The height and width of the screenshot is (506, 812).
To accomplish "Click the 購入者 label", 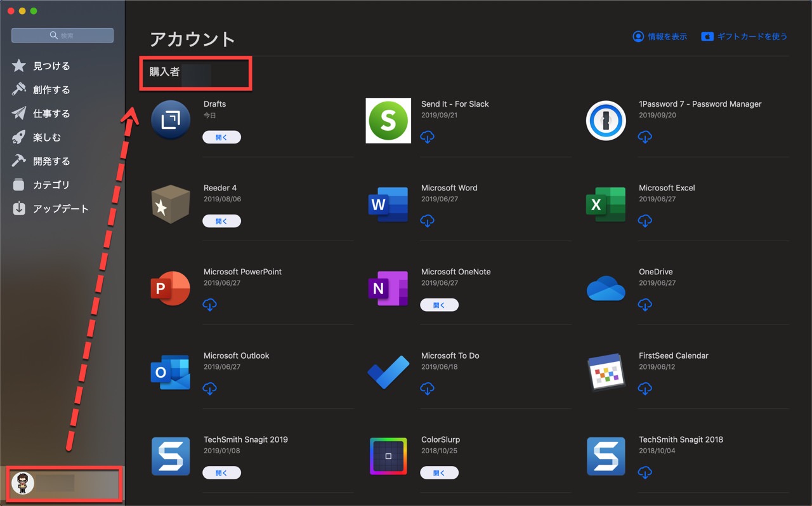I will point(164,72).
